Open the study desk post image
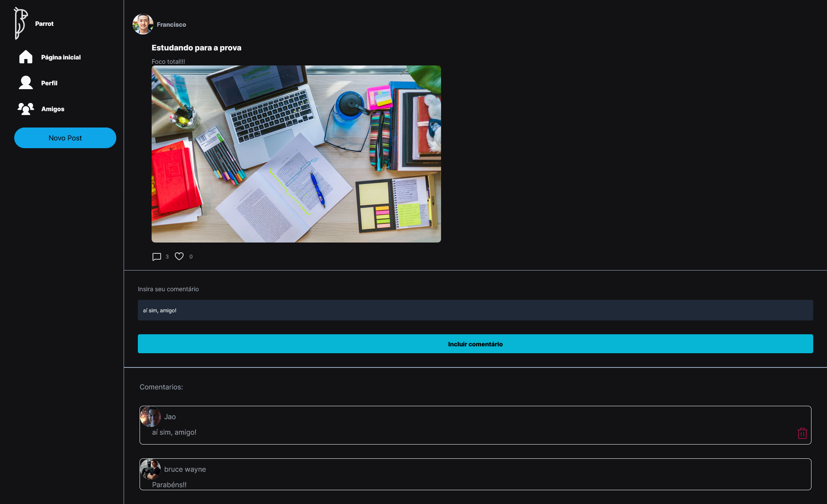Screen dimensions: 827x504 click(296, 154)
